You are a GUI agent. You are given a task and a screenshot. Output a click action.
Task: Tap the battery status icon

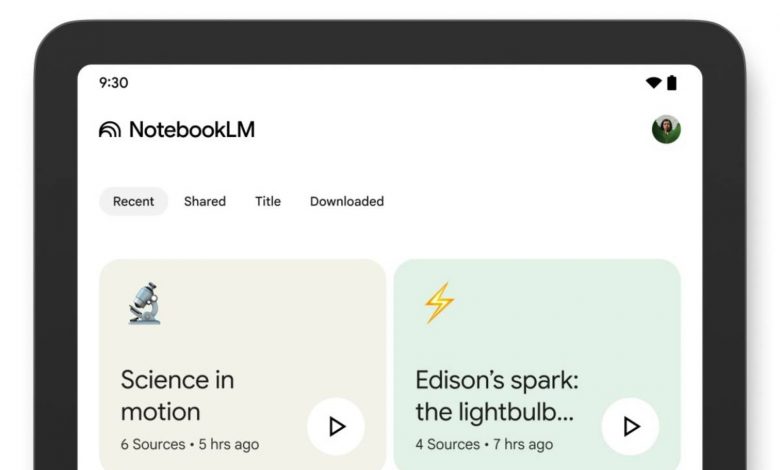coord(672,83)
